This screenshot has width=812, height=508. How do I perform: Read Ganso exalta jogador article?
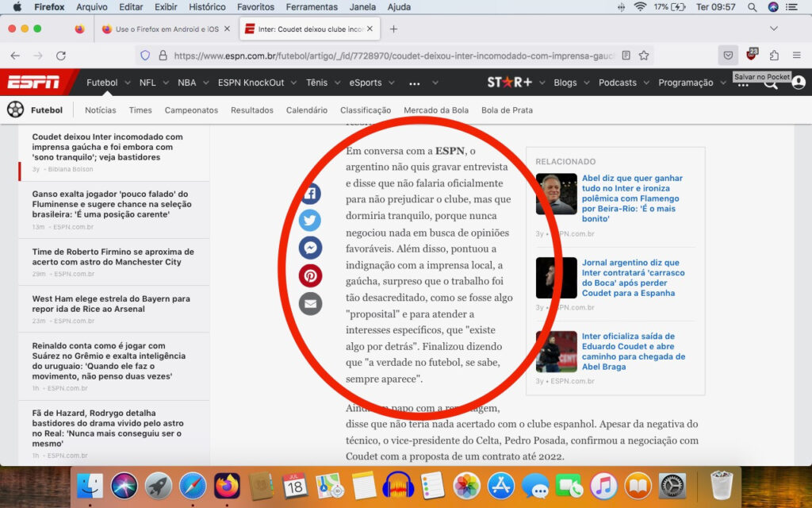(112, 204)
